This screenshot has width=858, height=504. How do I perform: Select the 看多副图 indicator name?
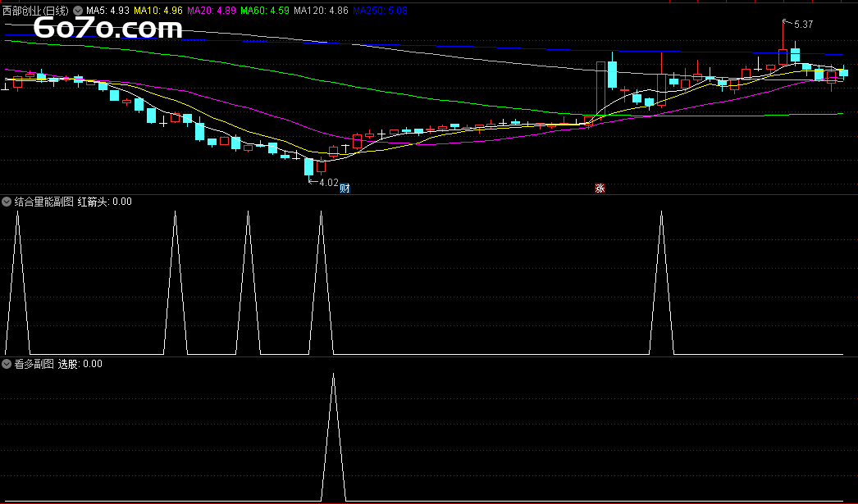coord(34,364)
